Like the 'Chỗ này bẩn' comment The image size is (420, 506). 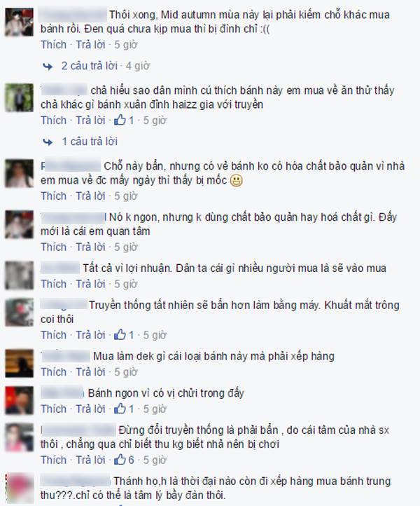[53, 196]
